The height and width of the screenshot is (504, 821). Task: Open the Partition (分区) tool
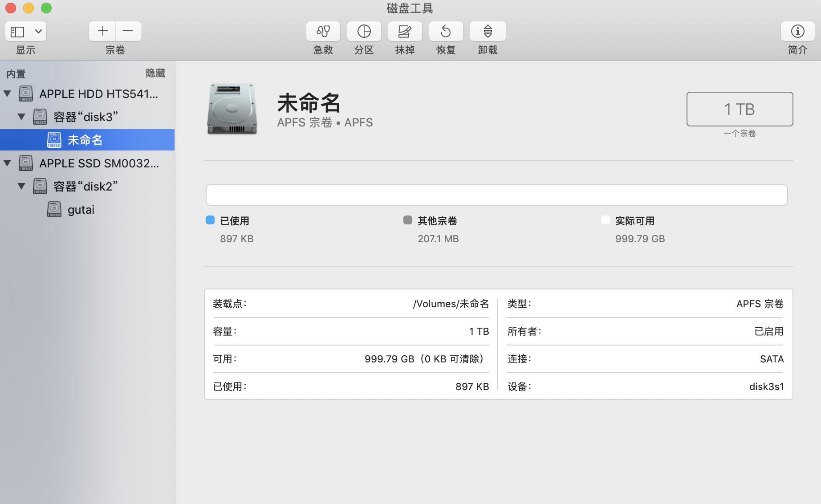point(364,31)
